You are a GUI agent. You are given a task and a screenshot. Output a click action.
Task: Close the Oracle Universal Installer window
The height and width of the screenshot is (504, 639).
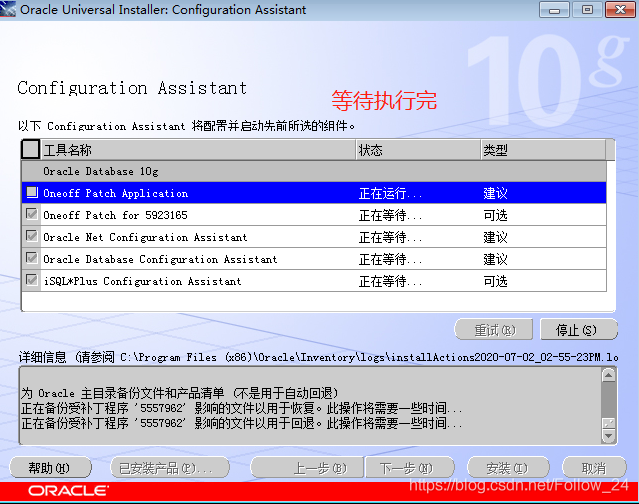coord(620,9)
